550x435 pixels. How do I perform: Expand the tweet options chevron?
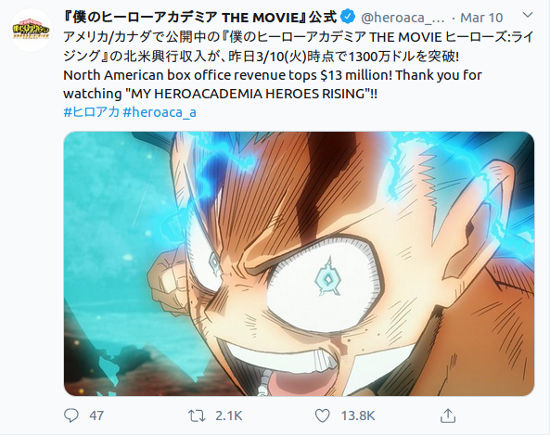point(528,15)
